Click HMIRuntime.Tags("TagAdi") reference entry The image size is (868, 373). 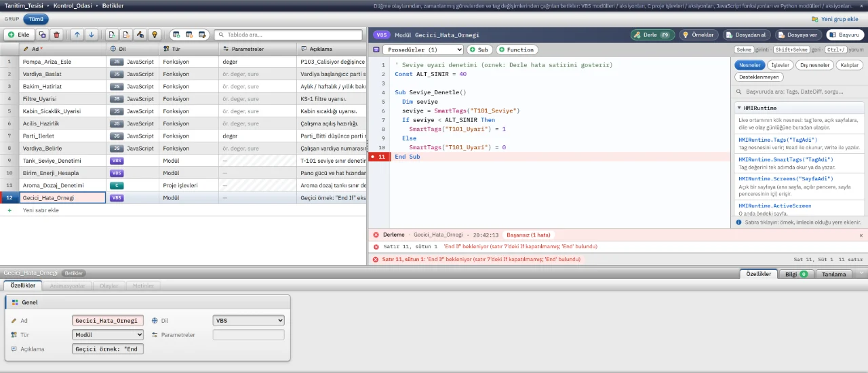pyautogui.click(x=800, y=143)
